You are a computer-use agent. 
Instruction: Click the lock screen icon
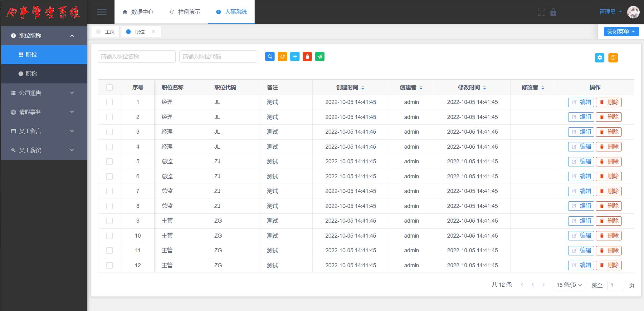tap(553, 12)
